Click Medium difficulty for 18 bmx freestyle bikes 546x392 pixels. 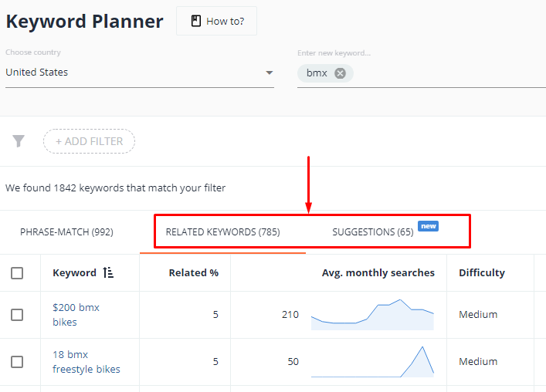coord(478,362)
